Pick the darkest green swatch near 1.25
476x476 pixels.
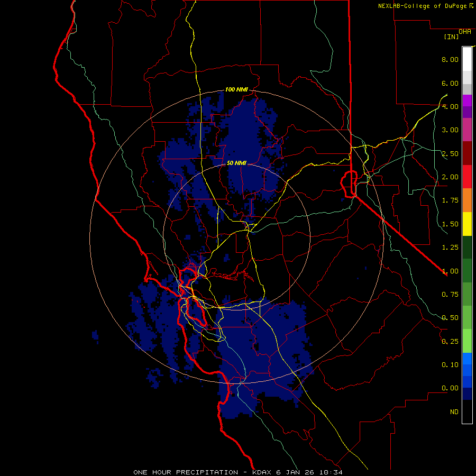tap(467, 247)
